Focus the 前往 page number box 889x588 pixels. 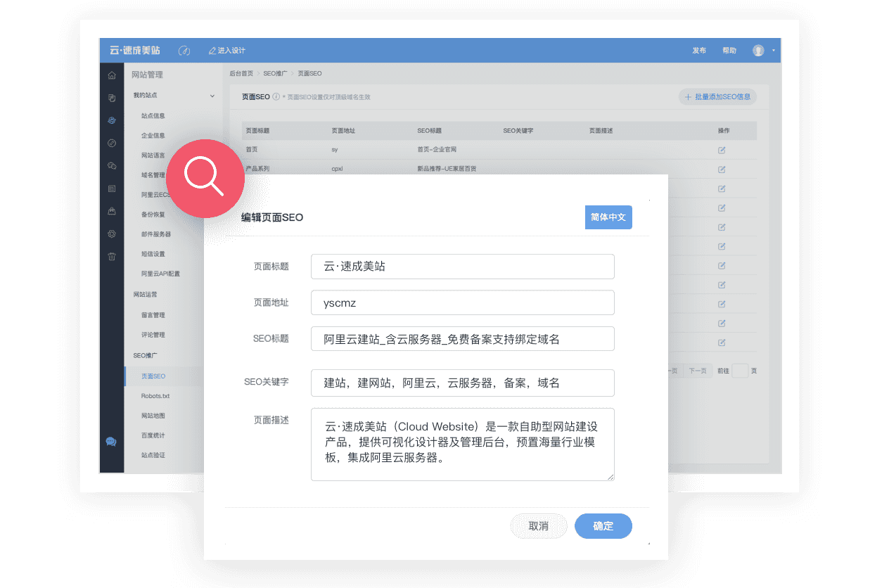(x=740, y=371)
